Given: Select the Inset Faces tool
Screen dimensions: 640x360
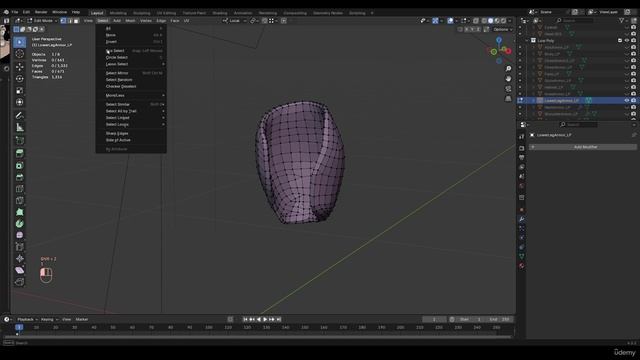Looking at the screenshot, I should [20, 165].
